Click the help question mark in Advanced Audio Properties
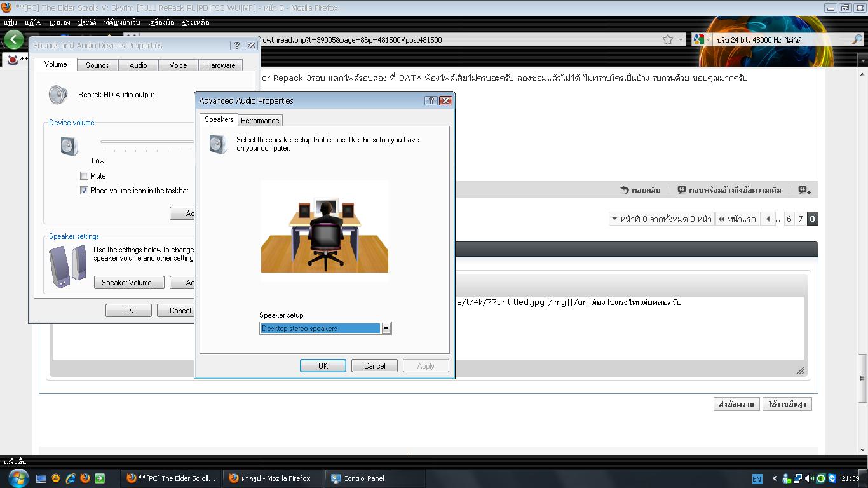Screen dimensions: 868x488 point(431,100)
